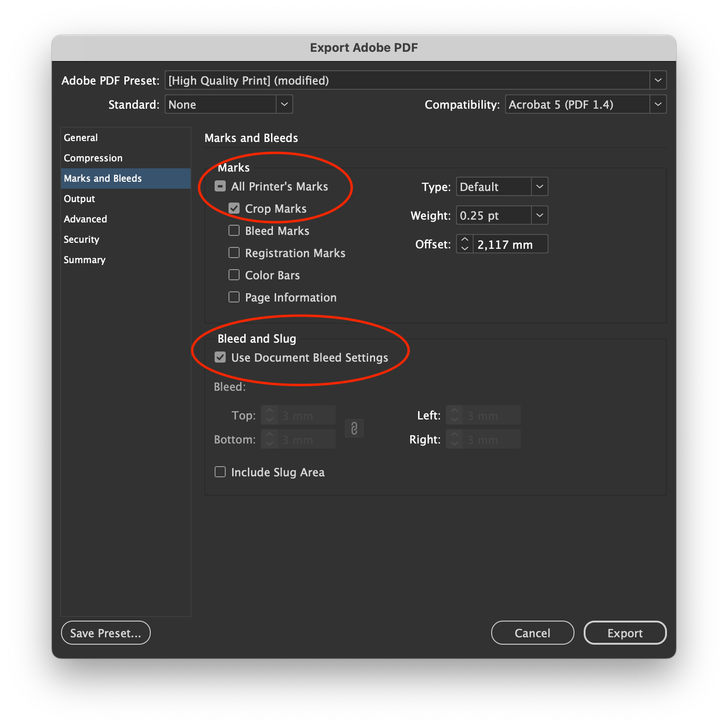Enable the Bleed Marks checkbox

click(x=234, y=231)
